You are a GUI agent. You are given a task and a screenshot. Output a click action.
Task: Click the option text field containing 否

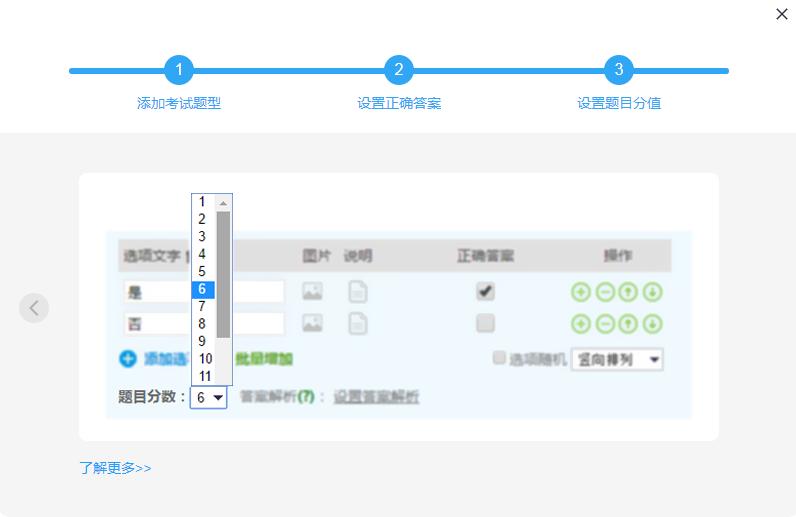[x=204, y=324]
